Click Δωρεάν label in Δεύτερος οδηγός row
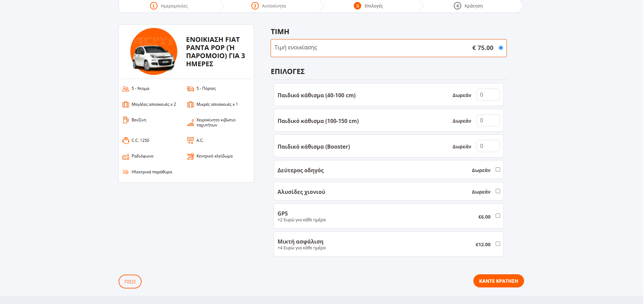The image size is (644, 304). tap(481, 170)
